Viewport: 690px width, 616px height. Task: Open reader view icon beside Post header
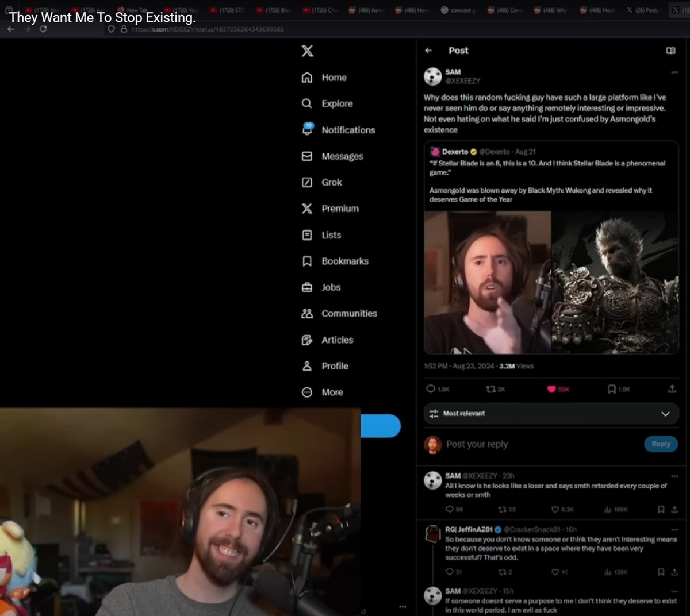(x=670, y=51)
